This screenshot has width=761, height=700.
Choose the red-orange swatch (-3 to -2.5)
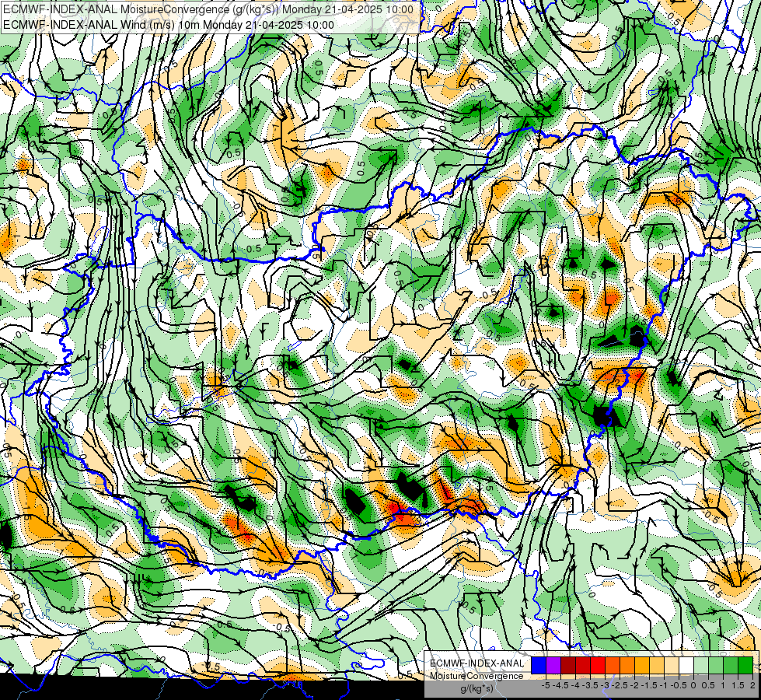click(x=613, y=665)
